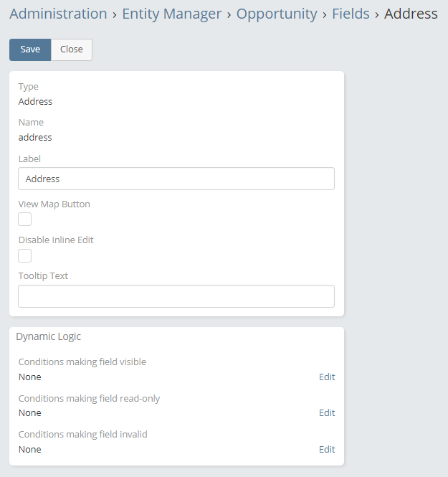Viewport: 448px width, 477px height.
Task: Edit conditions making field visible
Action: (327, 377)
